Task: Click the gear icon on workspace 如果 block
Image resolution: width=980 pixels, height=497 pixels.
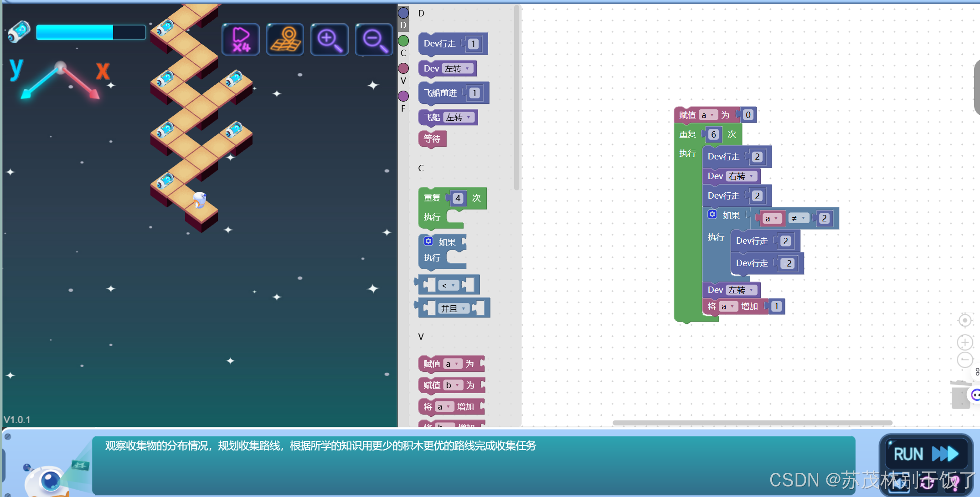Action: pos(712,214)
